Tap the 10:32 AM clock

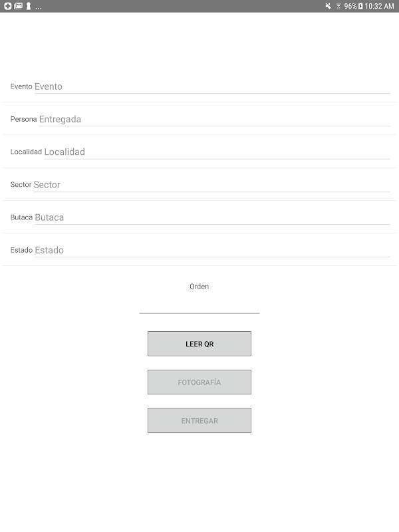point(380,6)
